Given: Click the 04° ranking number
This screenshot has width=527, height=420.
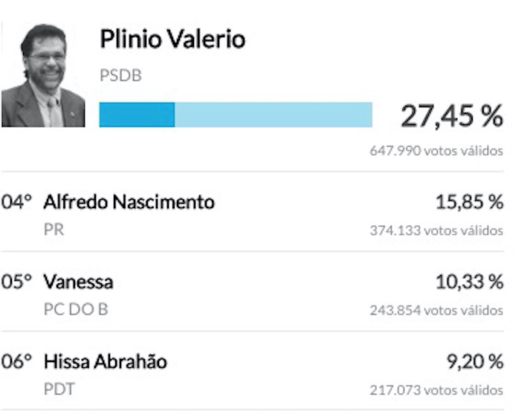Looking at the screenshot, I should tap(16, 202).
